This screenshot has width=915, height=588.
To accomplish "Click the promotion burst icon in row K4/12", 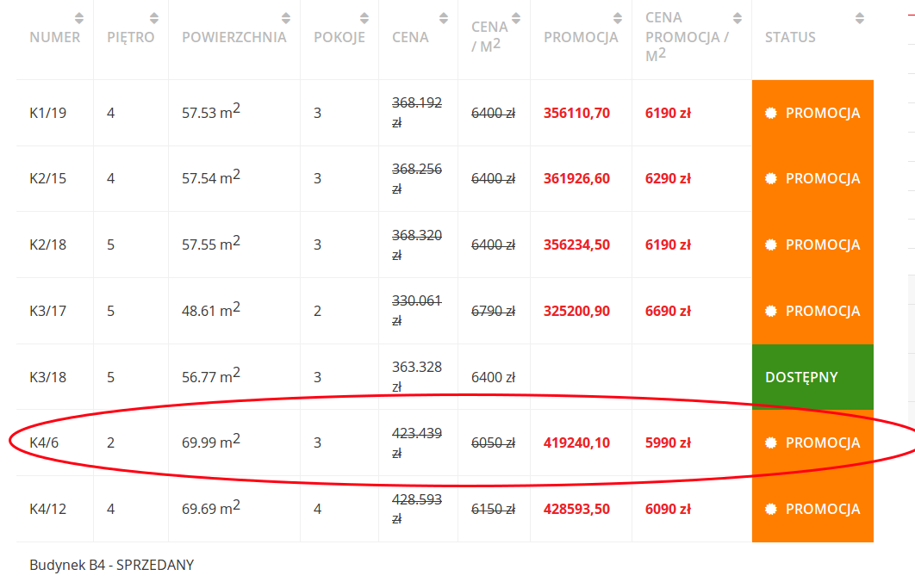I will click(771, 509).
